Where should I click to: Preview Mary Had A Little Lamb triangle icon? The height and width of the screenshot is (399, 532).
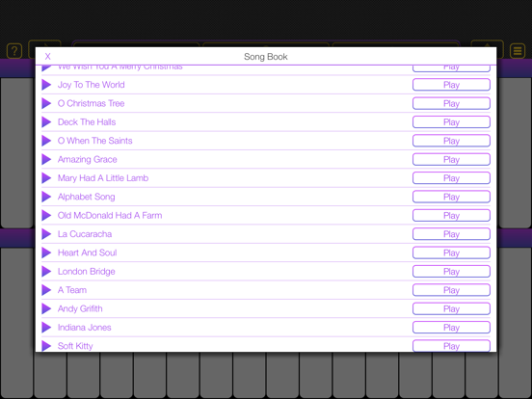(46, 178)
